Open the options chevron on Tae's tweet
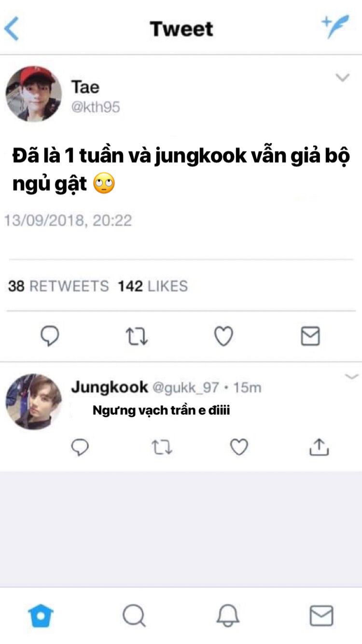This screenshot has width=362, height=644. point(342,78)
